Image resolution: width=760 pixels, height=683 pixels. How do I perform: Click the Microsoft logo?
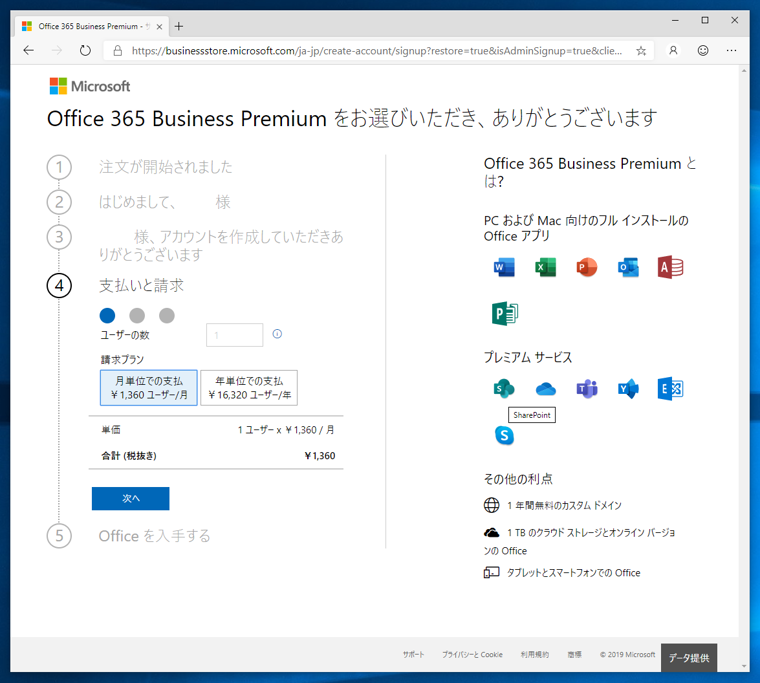click(90, 86)
